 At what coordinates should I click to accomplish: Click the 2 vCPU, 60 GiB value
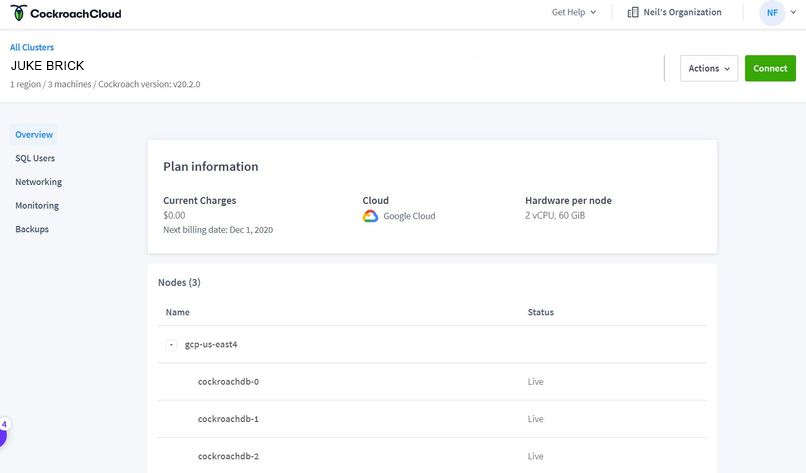(555, 215)
